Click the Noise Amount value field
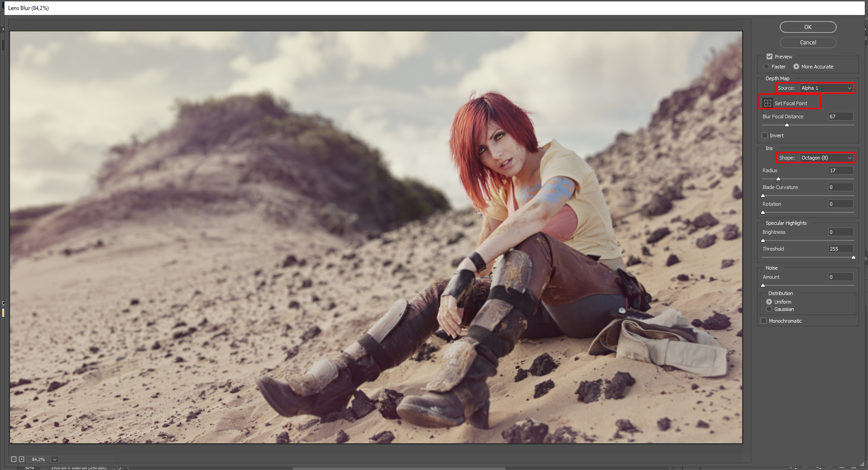The height and width of the screenshot is (470, 868). coord(841,277)
